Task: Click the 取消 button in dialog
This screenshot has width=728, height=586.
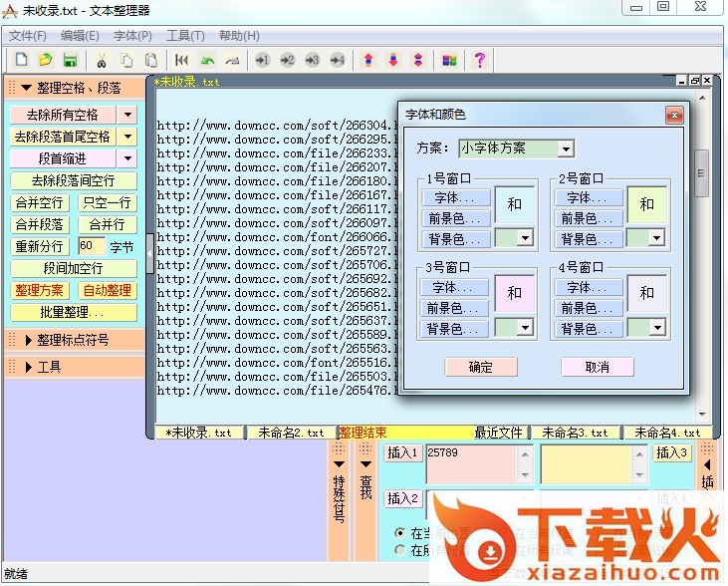Action: [597, 367]
